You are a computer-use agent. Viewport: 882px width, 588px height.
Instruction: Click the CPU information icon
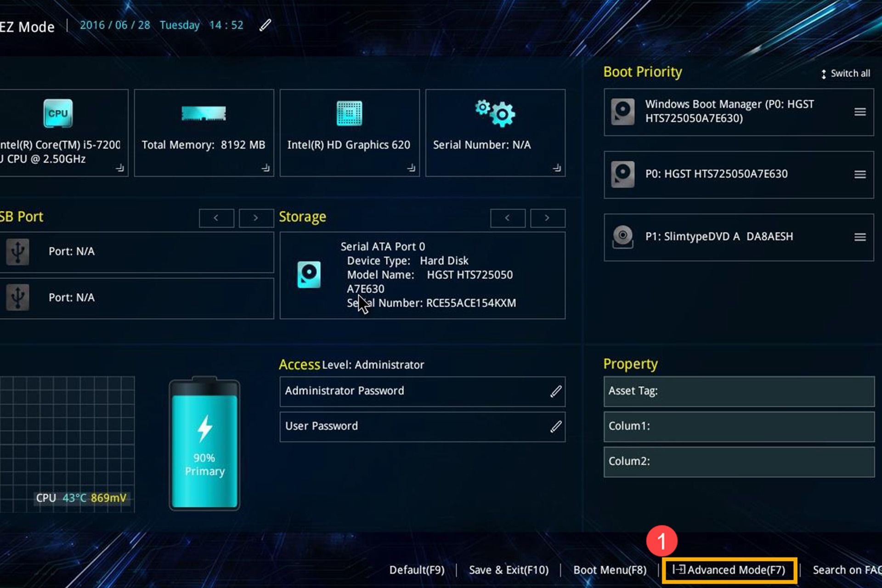57,113
